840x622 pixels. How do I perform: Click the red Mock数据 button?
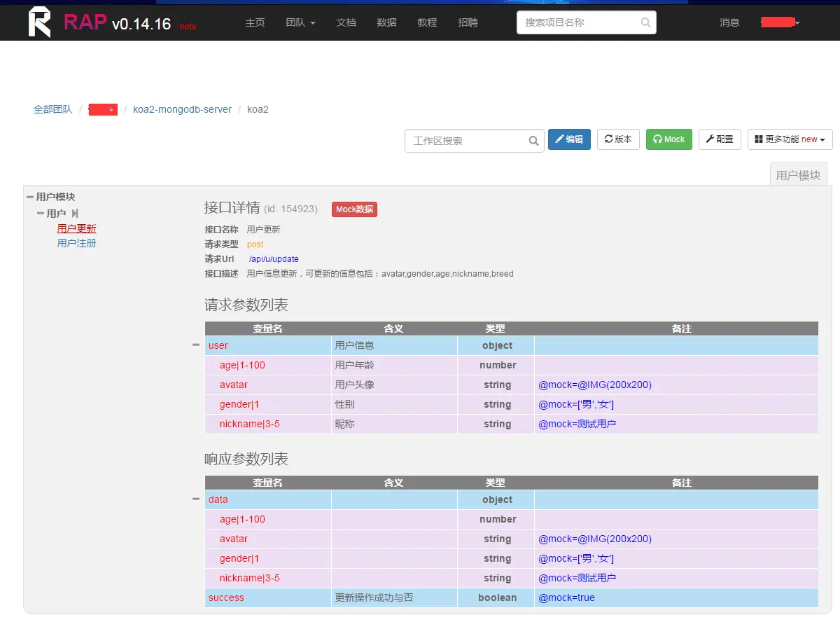click(354, 209)
